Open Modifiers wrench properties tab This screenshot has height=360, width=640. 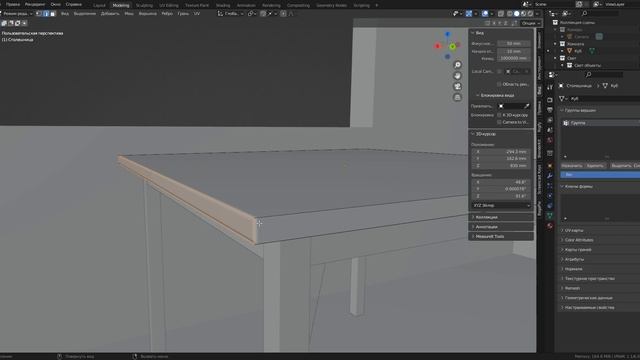coord(550,176)
